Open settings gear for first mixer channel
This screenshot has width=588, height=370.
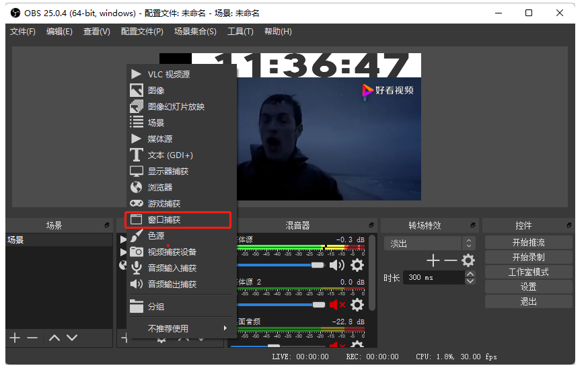click(x=357, y=266)
